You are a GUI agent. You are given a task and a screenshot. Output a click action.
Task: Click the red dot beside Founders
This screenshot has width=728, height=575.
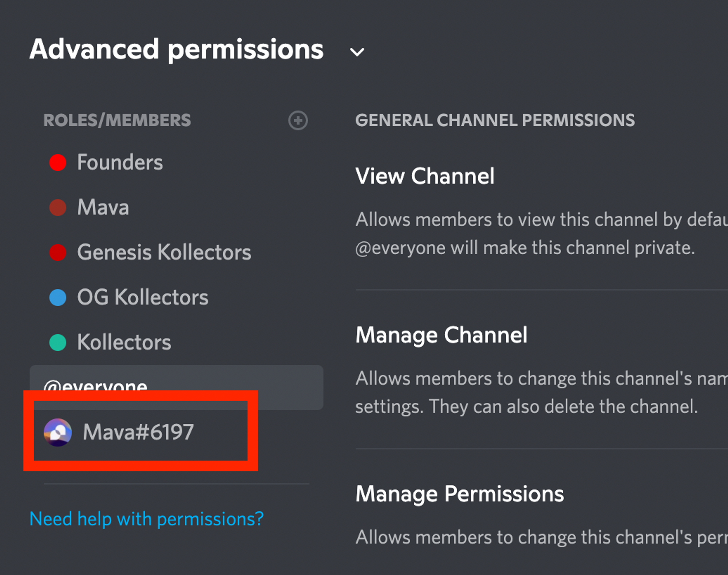point(58,162)
